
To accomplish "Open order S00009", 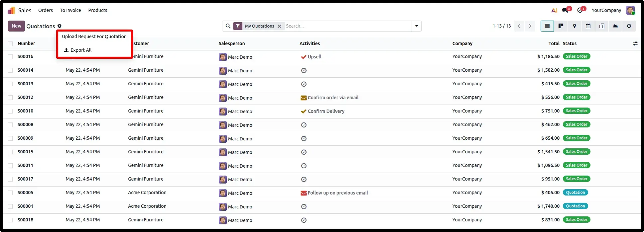I will [x=25, y=138].
